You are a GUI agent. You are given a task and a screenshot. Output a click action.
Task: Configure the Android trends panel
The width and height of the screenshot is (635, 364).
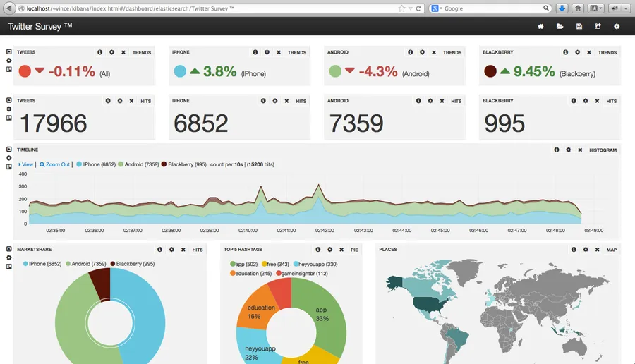pos(422,52)
